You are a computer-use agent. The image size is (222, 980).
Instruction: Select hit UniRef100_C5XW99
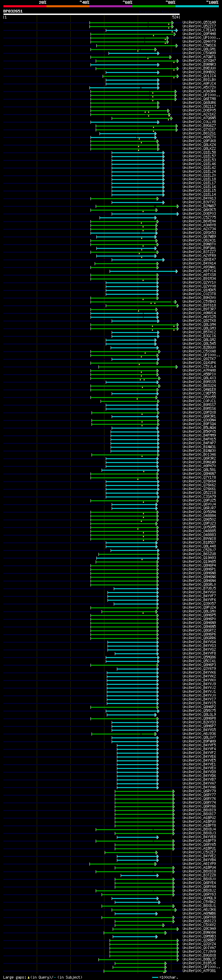[x=199, y=53]
